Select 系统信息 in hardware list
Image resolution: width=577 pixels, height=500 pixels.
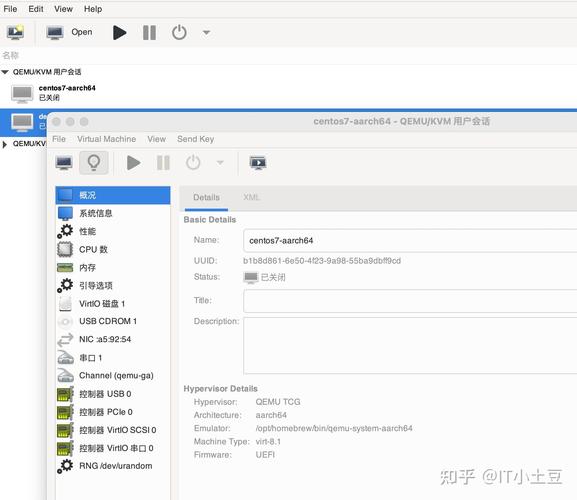(113, 213)
